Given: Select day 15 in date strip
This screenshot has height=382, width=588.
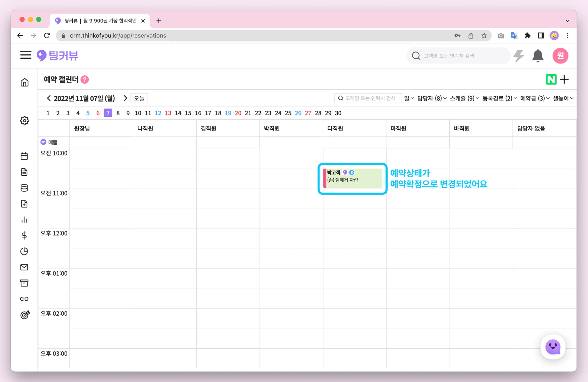Looking at the screenshot, I should 188,113.
